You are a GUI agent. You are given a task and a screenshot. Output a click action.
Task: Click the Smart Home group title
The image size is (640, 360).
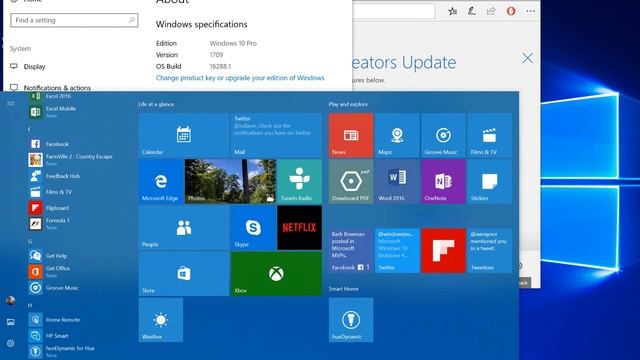(344, 289)
